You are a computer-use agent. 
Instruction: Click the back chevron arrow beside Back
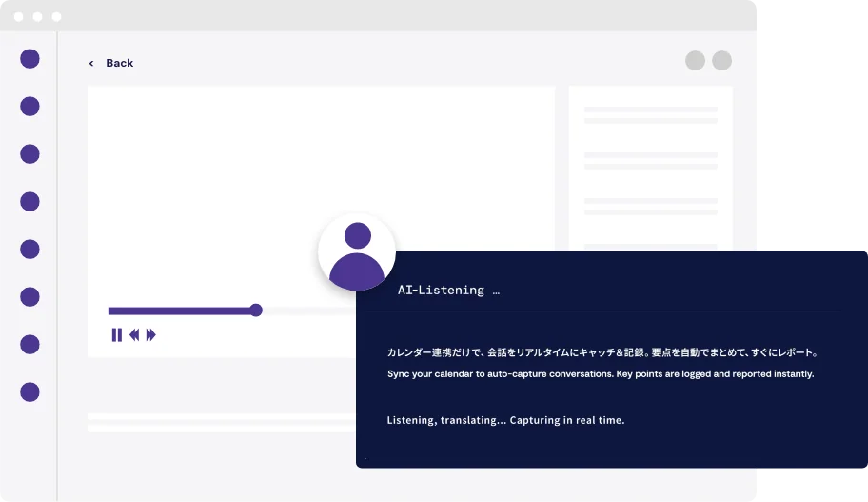[x=91, y=64]
